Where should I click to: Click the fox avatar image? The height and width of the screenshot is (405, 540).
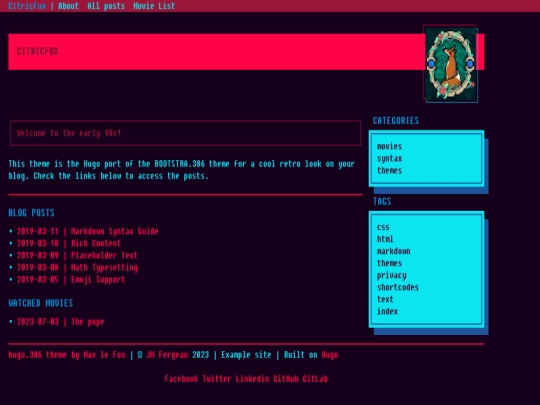coord(450,64)
